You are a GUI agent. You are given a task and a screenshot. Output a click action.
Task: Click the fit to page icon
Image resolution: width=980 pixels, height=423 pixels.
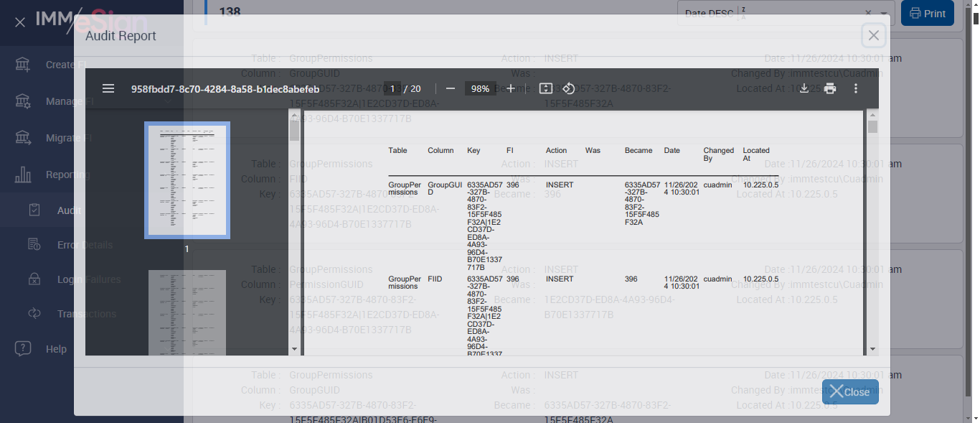pyautogui.click(x=545, y=89)
